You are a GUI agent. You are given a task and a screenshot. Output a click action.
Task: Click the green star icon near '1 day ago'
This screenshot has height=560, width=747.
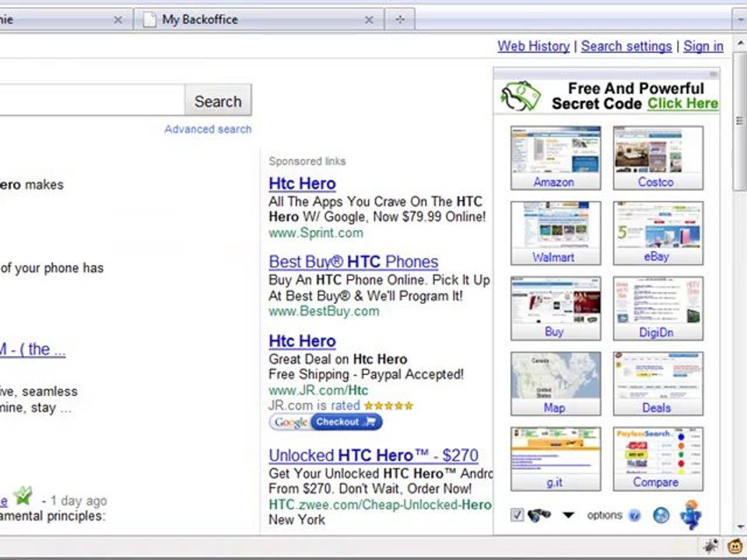tap(23, 495)
